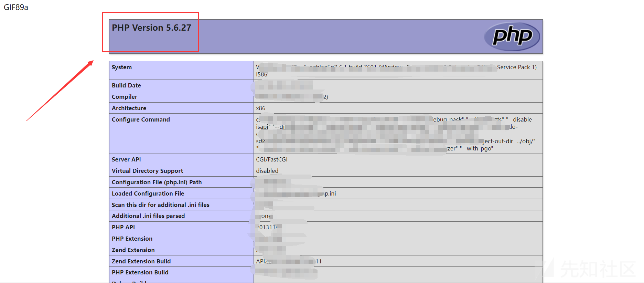Select the Configure Command row label
The width and height of the screenshot is (644, 283).
141,119
